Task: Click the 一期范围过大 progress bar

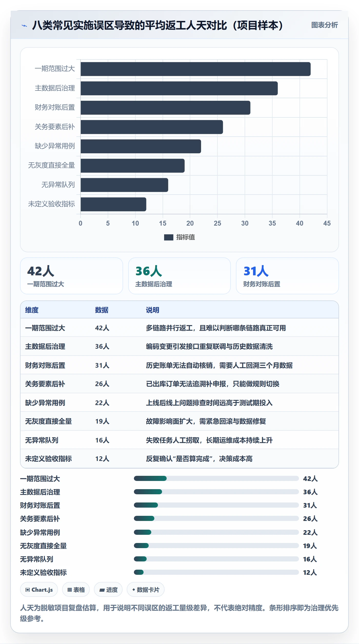Action: (216, 478)
